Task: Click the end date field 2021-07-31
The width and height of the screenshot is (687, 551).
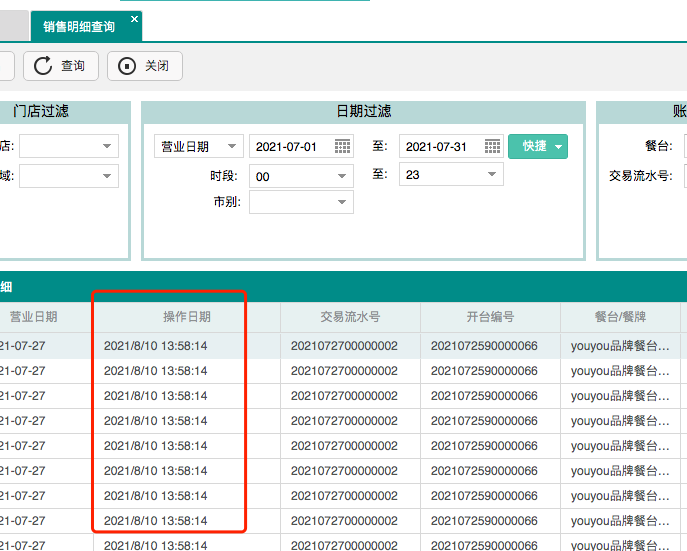Action: (440, 146)
